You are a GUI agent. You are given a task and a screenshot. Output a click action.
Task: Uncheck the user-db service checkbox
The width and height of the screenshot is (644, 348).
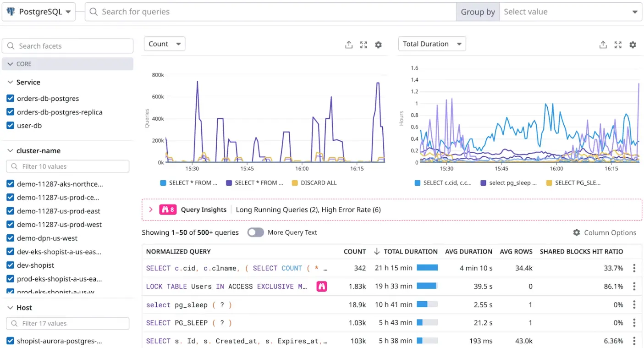(10, 125)
